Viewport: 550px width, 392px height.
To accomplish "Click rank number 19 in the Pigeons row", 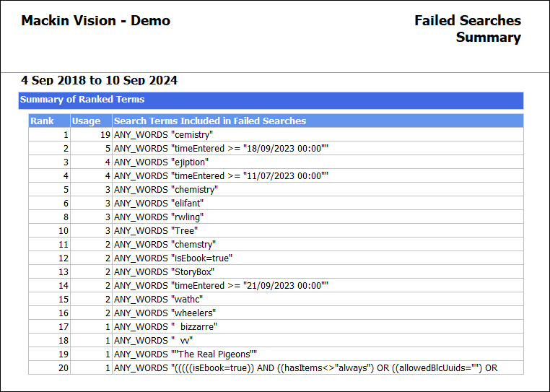I will pos(64,354).
